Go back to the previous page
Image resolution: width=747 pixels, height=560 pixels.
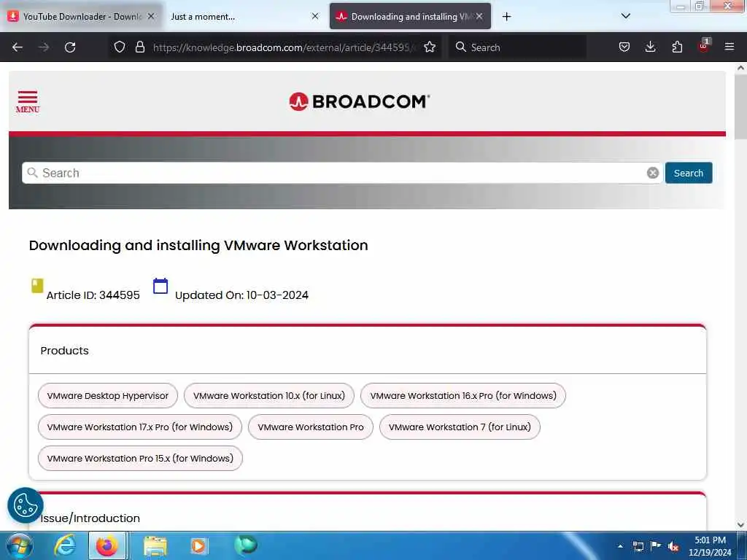[18, 47]
